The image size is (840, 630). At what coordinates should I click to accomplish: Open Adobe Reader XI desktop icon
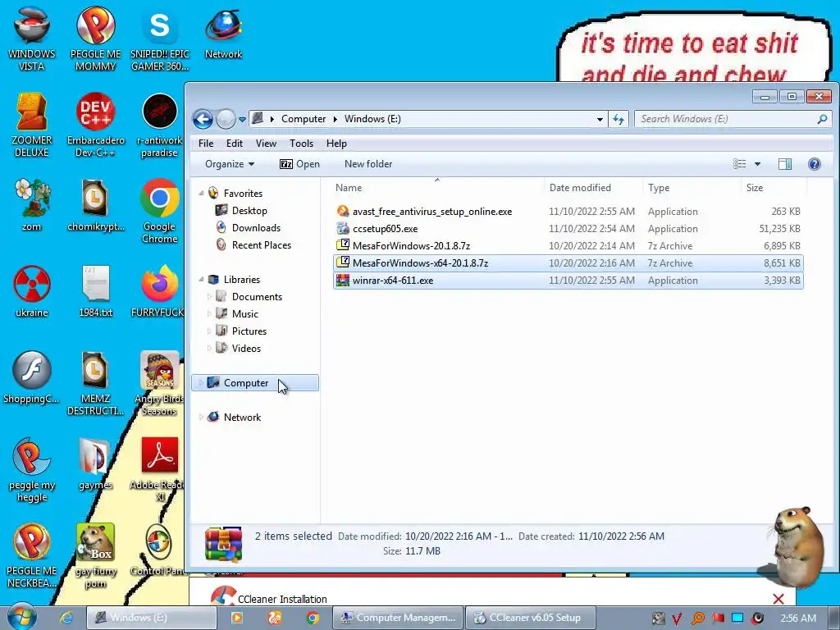159,469
